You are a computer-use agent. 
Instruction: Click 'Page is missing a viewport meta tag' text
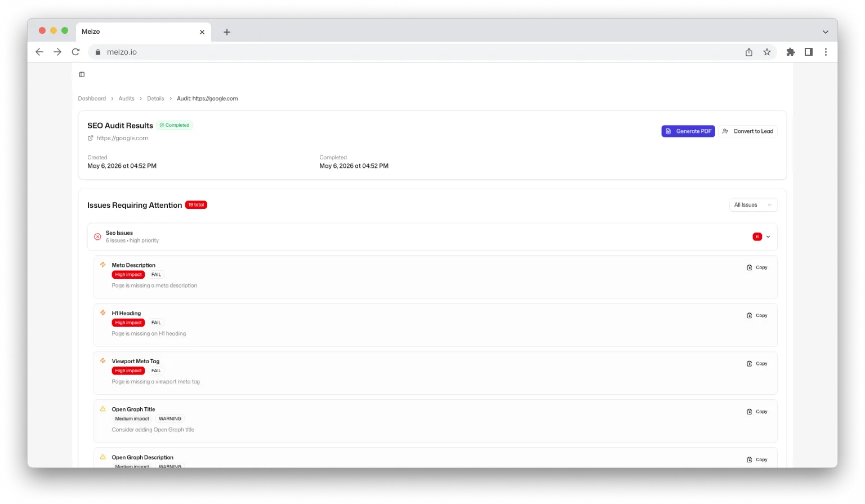pos(155,382)
